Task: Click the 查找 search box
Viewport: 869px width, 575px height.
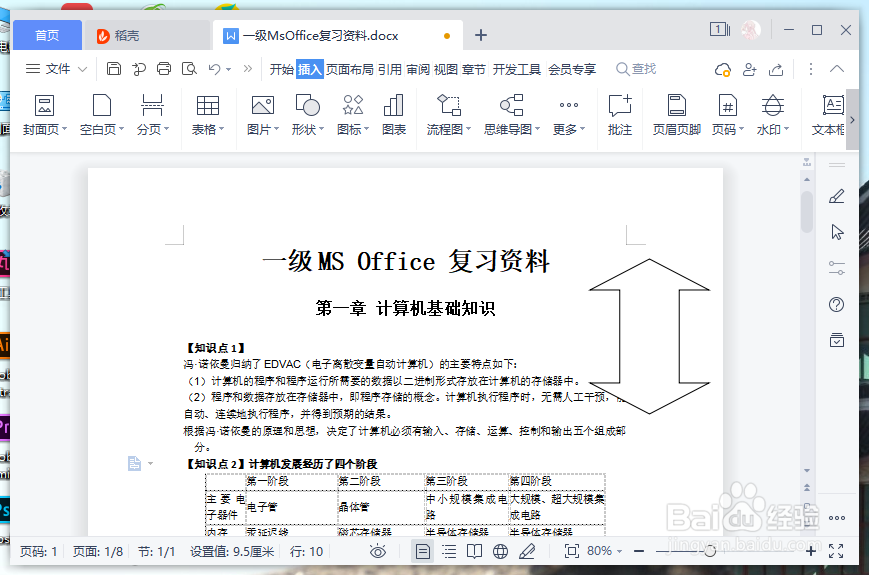Action: click(636, 69)
